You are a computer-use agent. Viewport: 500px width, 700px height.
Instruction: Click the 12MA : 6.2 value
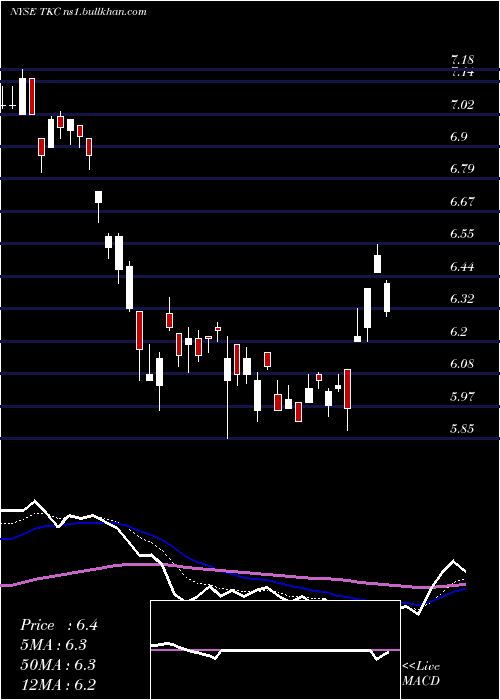click(58, 684)
